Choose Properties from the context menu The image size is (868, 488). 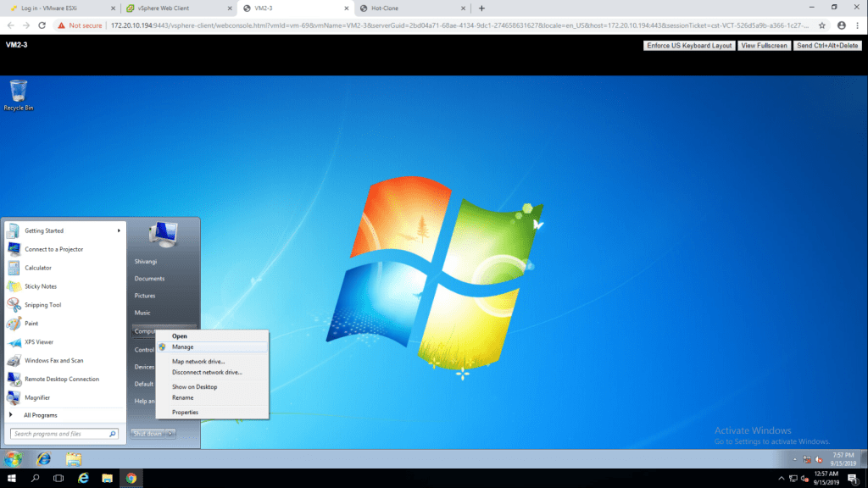point(185,413)
